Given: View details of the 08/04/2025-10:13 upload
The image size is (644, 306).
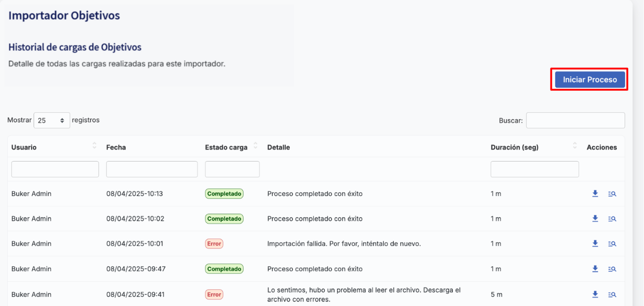Looking at the screenshot, I should tap(612, 194).
